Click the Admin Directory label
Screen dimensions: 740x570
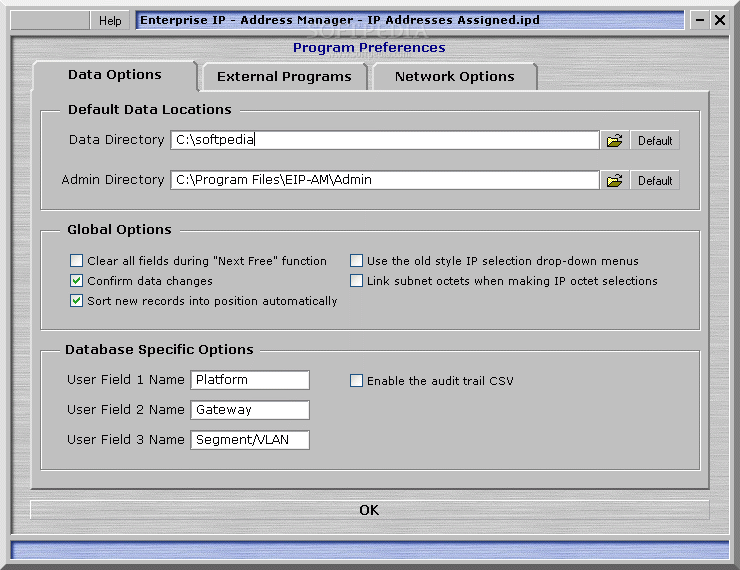113,180
